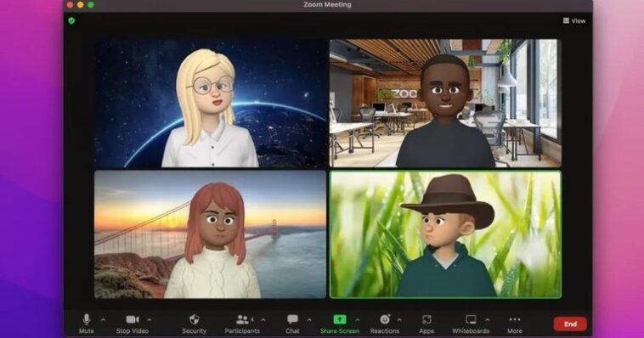Screen dimensions: 644x338
Task: End the meeting
Action: click(570, 324)
